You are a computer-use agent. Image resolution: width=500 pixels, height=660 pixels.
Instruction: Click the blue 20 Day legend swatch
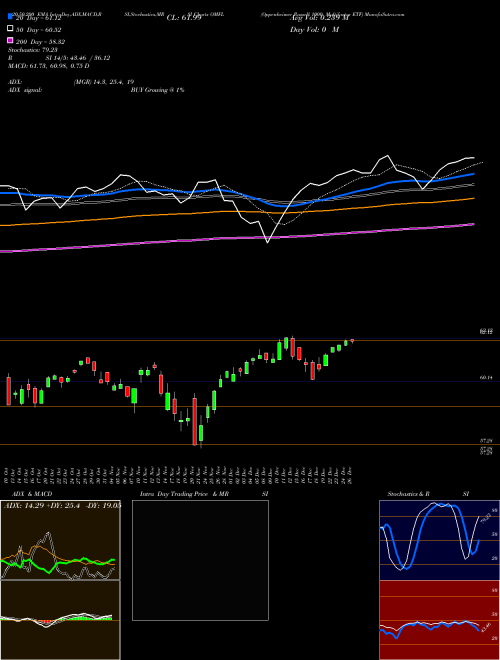pyautogui.click(x=10, y=17)
